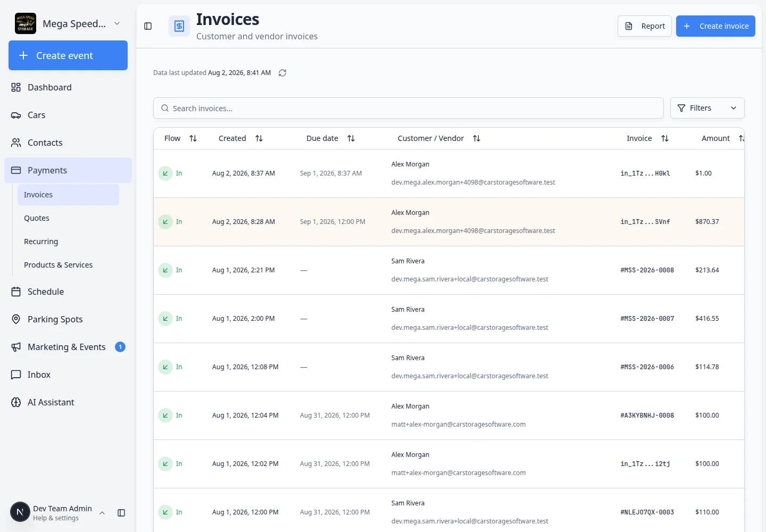
Task: Open the Cars section
Action: pos(68,115)
